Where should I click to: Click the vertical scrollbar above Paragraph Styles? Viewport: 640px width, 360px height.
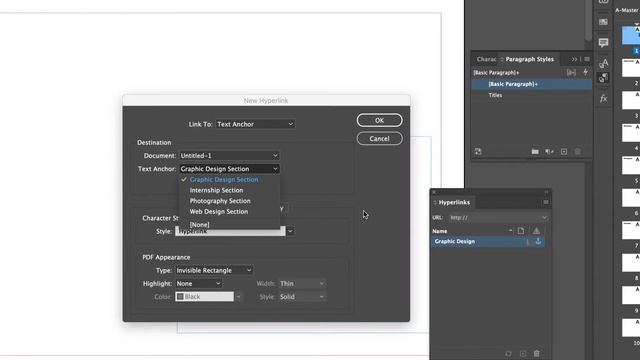click(588, 20)
